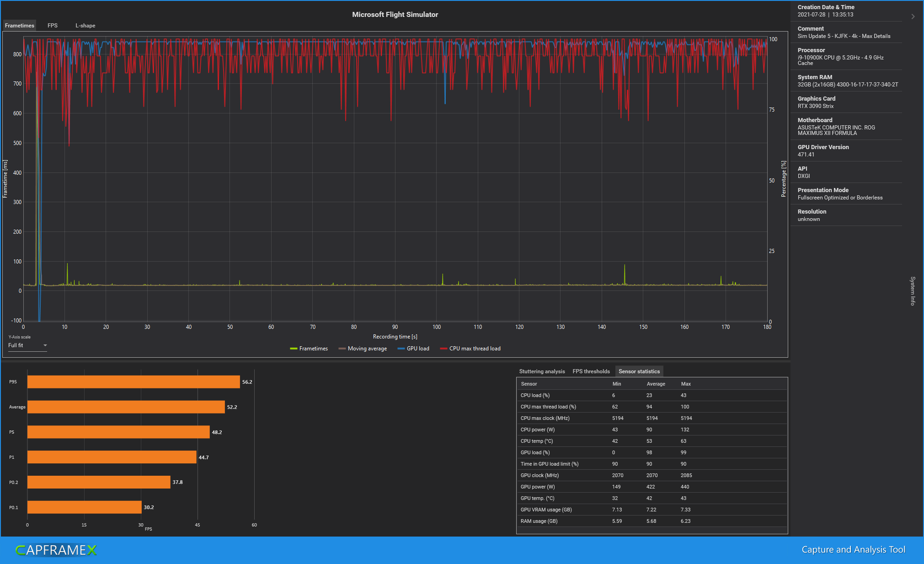Switch to the L-shape chart tab
924x564 pixels.
(x=85, y=26)
